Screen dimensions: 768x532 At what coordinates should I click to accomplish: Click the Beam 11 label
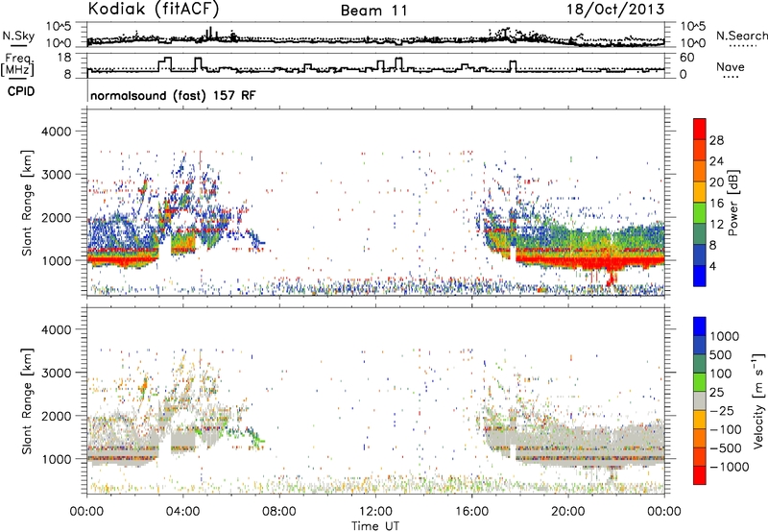pyautogui.click(x=374, y=11)
